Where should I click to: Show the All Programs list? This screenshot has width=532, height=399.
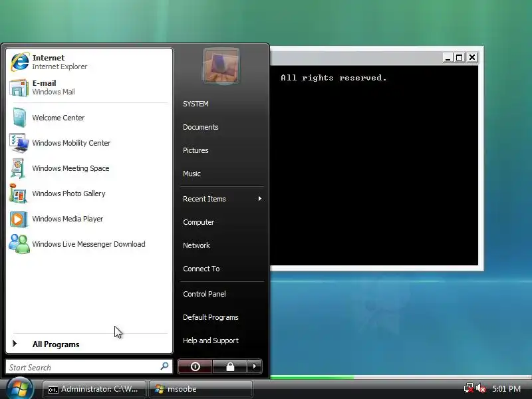point(56,344)
